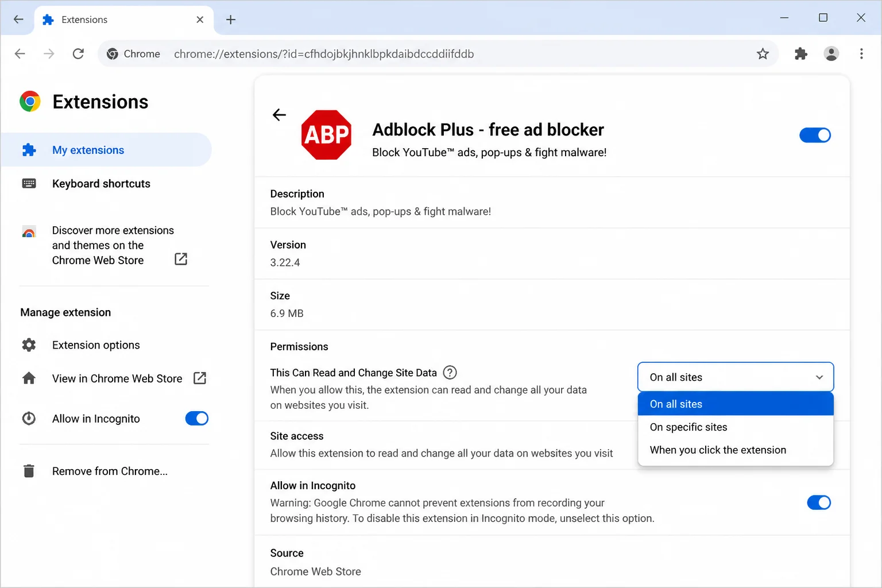Maximize the Chrome window

[x=823, y=18]
